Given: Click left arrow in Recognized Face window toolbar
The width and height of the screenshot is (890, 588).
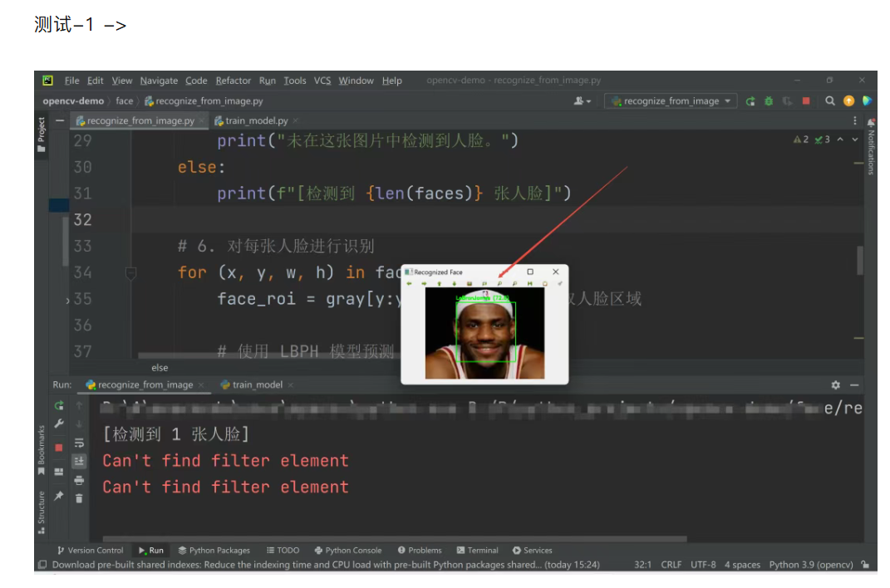Looking at the screenshot, I should [x=409, y=283].
